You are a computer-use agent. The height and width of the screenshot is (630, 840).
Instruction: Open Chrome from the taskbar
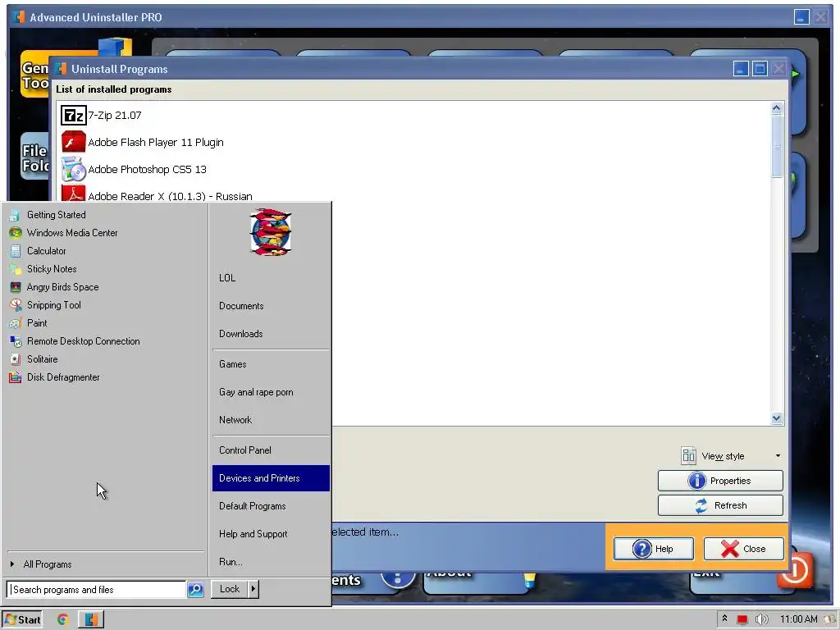click(x=62, y=620)
